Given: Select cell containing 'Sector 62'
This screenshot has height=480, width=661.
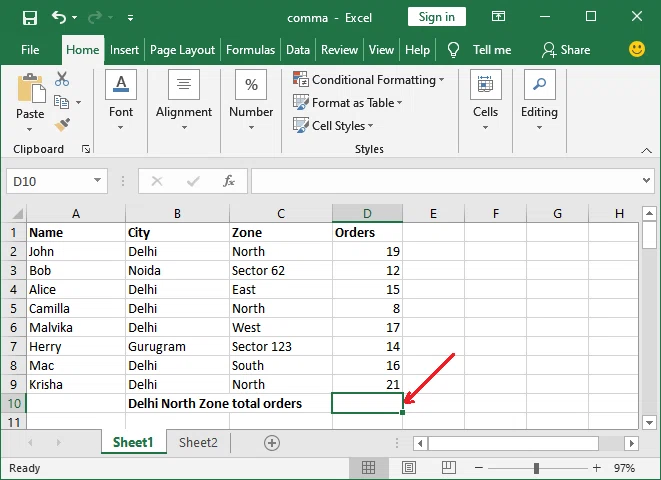Looking at the screenshot, I should pyautogui.click(x=281, y=271).
